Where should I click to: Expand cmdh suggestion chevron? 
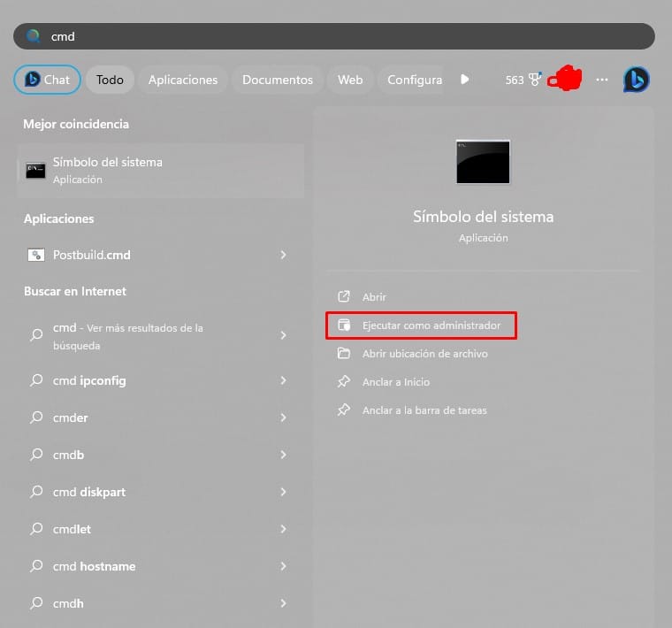click(x=283, y=603)
